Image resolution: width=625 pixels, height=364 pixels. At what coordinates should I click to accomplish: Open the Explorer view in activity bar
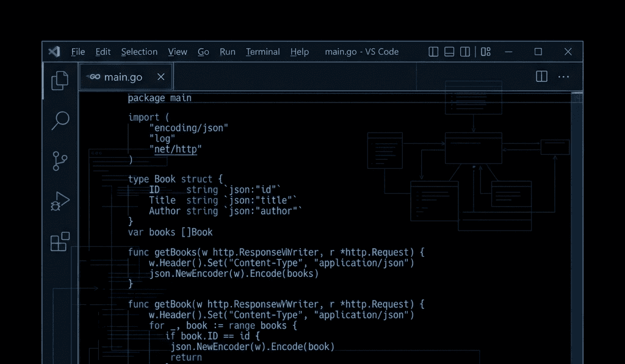tap(60, 80)
